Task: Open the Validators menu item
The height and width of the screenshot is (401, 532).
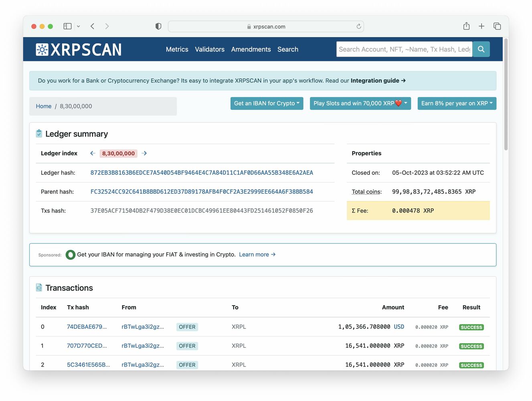Action: [210, 49]
